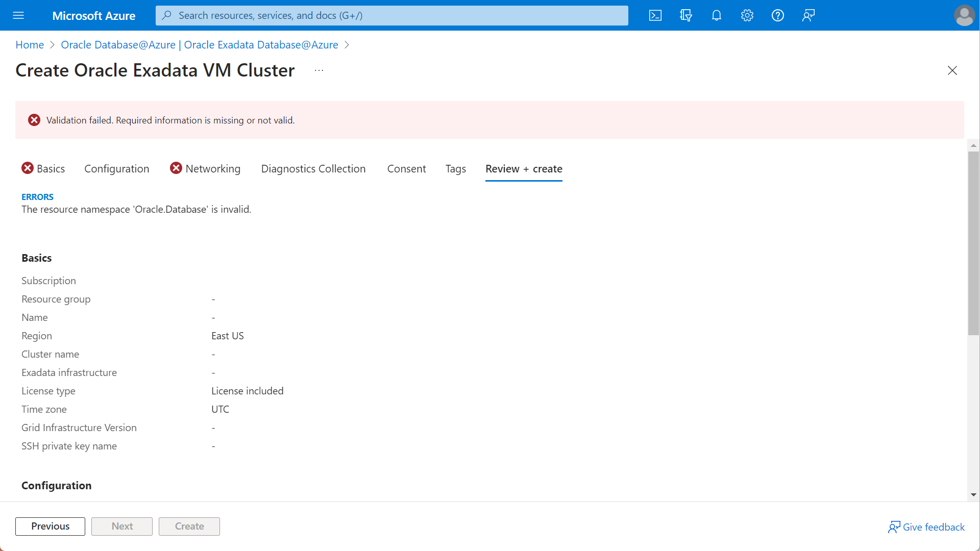The height and width of the screenshot is (551, 980).
Task: Click the Give feedback link
Action: [x=933, y=527]
